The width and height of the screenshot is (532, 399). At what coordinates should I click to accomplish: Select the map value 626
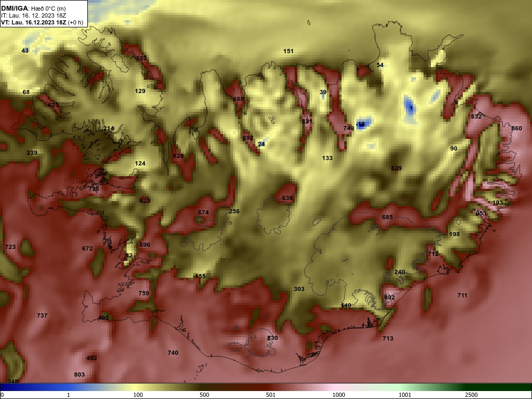coord(178,156)
